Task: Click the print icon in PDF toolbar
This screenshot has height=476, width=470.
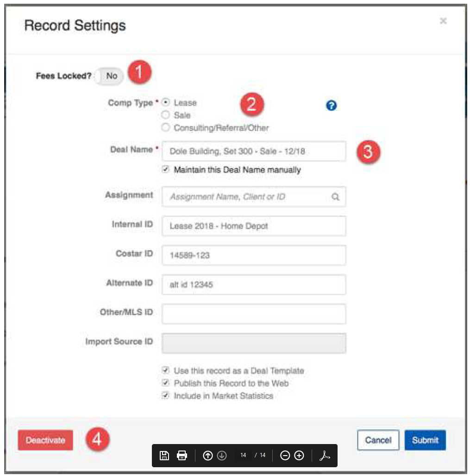Action: (x=182, y=455)
